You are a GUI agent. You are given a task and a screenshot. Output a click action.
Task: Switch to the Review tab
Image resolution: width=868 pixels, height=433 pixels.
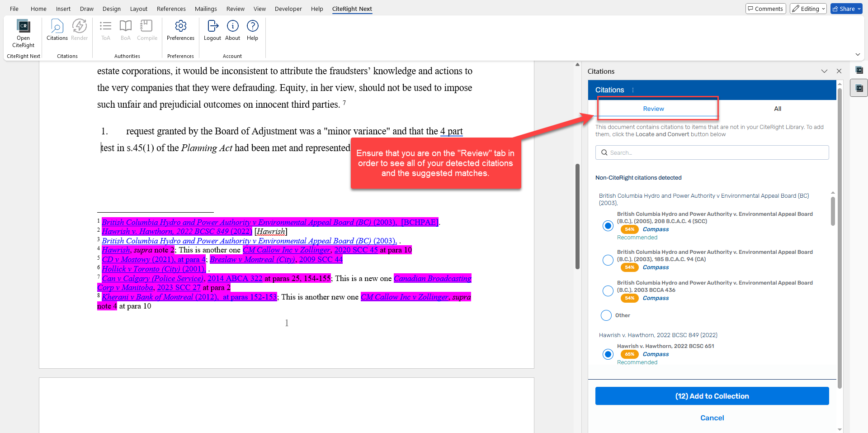tap(653, 109)
